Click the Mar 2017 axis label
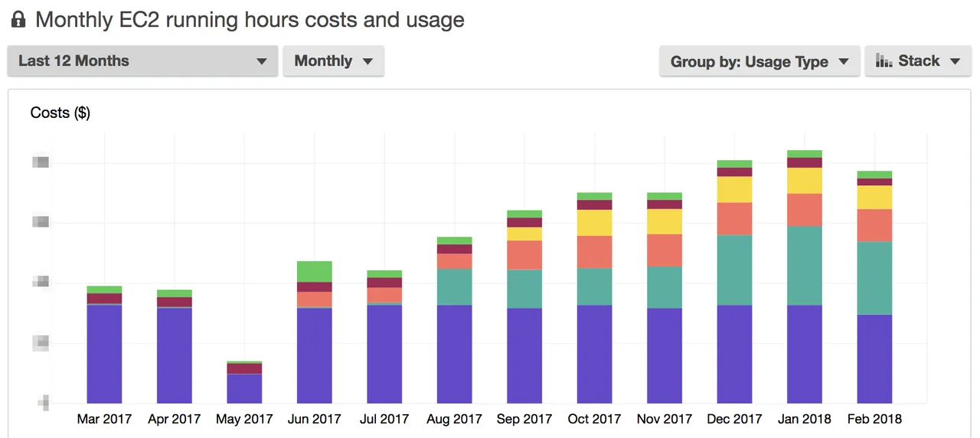980x438 pixels. (x=104, y=419)
